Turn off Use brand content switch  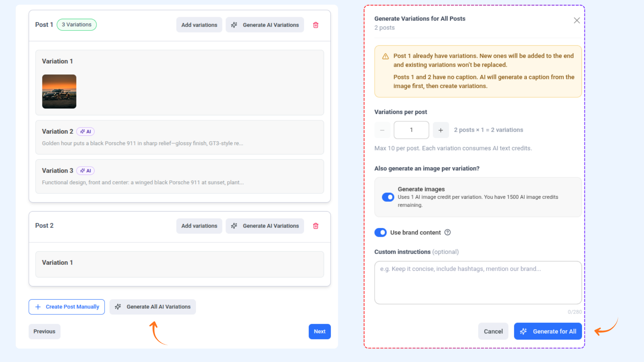pyautogui.click(x=380, y=232)
